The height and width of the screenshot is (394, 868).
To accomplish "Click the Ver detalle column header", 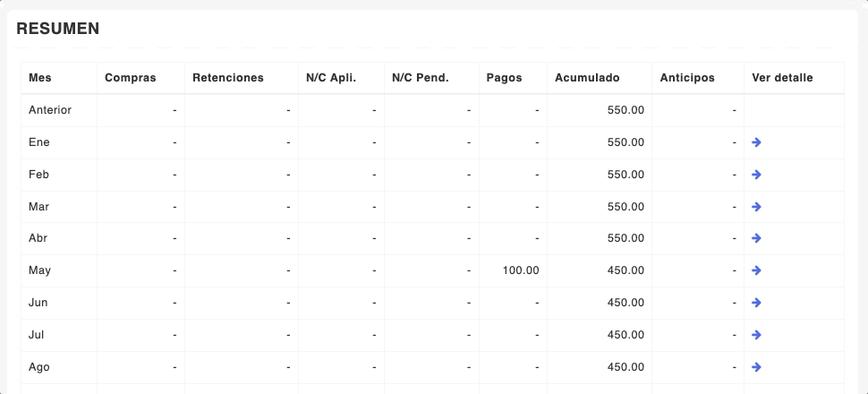I will tap(782, 78).
